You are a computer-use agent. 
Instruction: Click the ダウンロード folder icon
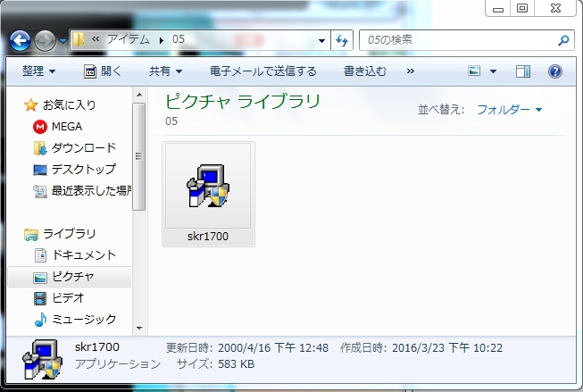(40, 148)
